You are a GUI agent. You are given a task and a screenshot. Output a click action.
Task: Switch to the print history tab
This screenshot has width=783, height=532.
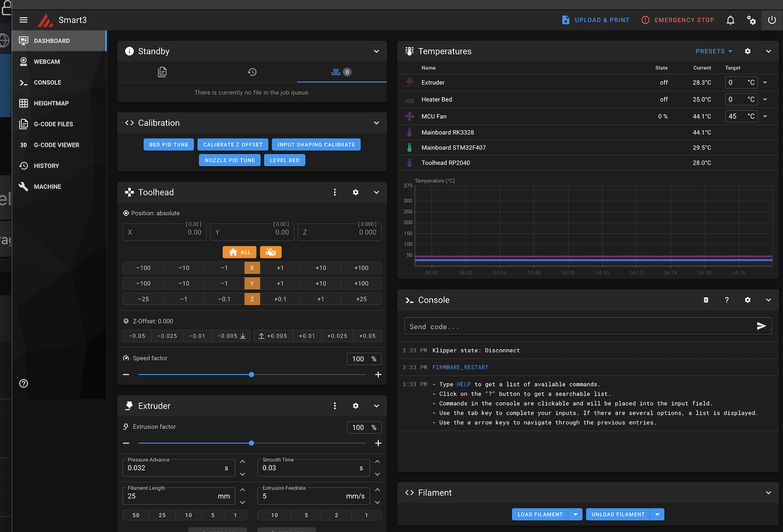pyautogui.click(x=252, y=72)
